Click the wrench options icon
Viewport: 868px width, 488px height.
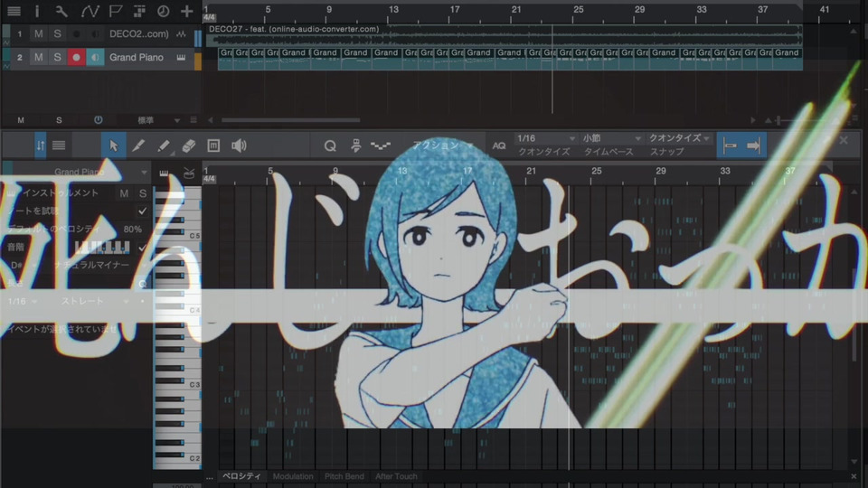point(61,11)
